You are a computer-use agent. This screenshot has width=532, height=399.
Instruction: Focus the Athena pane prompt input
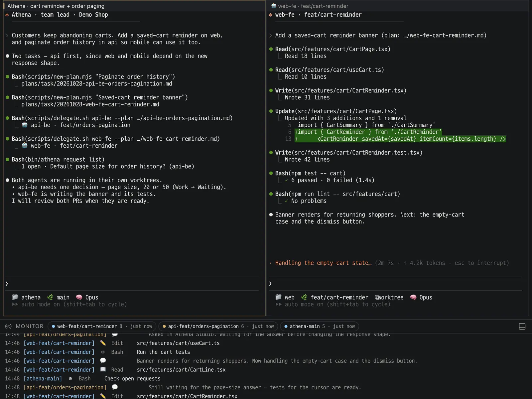(132, 284)
